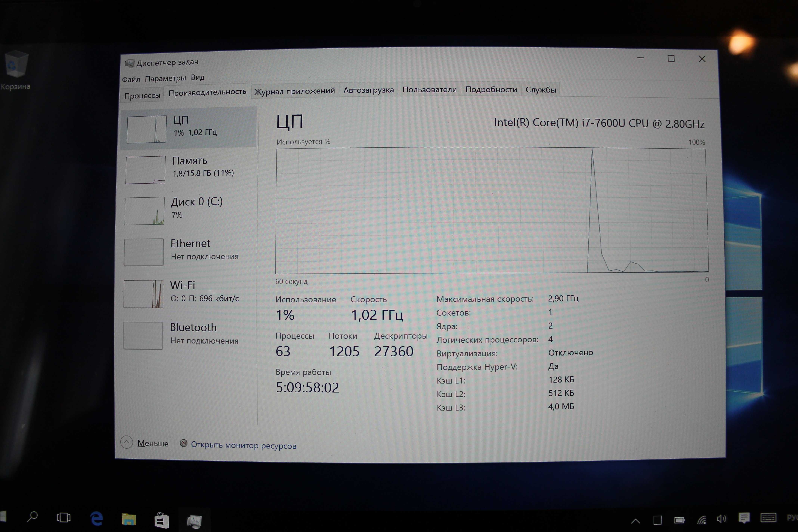The image size is (798, 532).
Task: Open Открыть монитор ресурсов link
Action: point(244,445)
